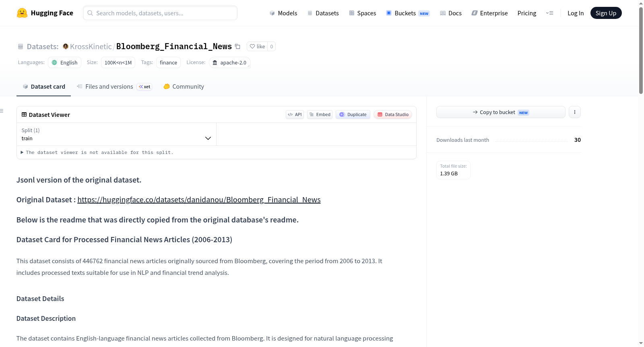The width and height of the screenshot is (644, 347).
Task: Expand the extra navigation menu icon
Action: [549, 13]
